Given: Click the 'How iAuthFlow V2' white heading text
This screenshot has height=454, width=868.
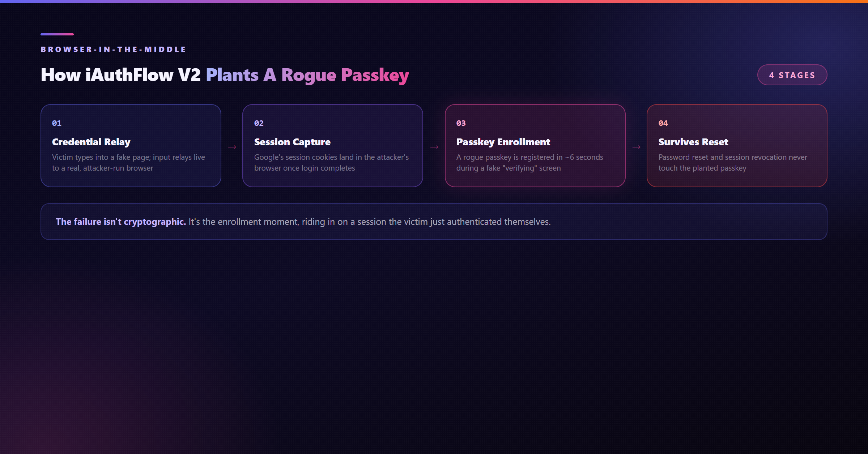Looking at the screenshot, I should (x=120, y=75).
